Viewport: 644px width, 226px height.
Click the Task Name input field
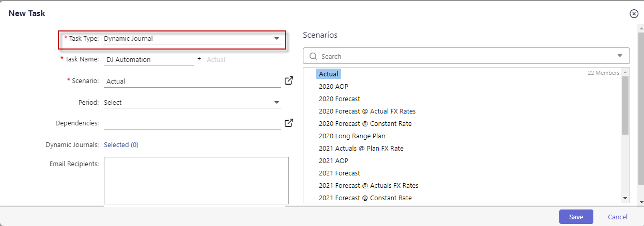pos(149,59)
